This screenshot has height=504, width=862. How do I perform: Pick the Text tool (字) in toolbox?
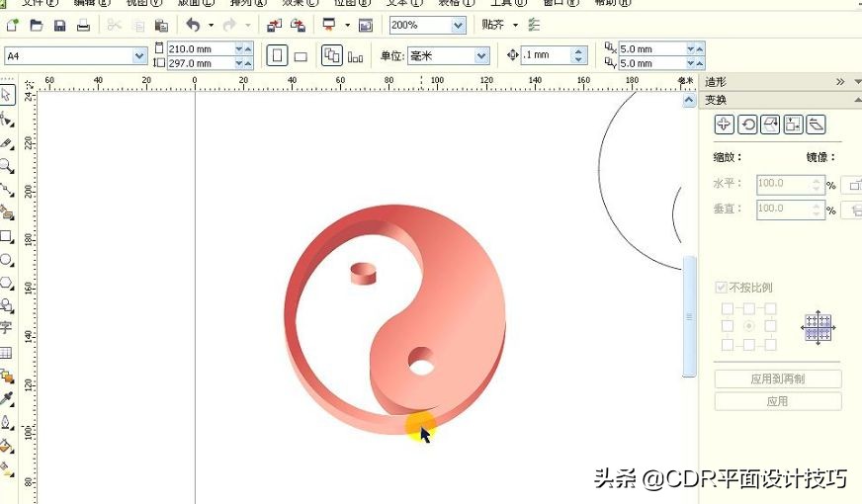coord(6,327)
